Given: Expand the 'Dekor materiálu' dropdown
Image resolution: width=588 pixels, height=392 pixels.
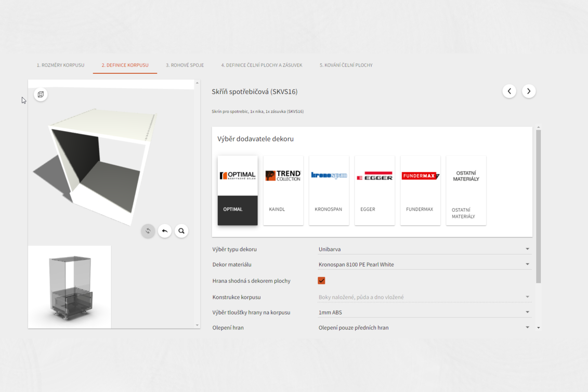Looking at the screenshot, I should tap(424, 265).
